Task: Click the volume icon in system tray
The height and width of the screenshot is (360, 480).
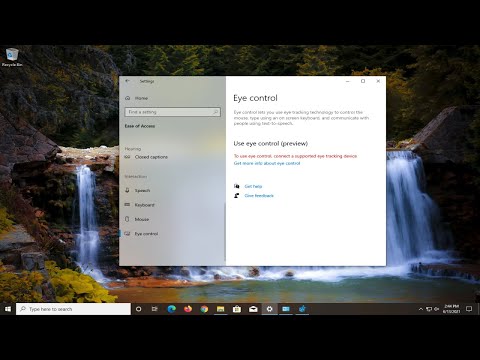Action: (436, 309)
